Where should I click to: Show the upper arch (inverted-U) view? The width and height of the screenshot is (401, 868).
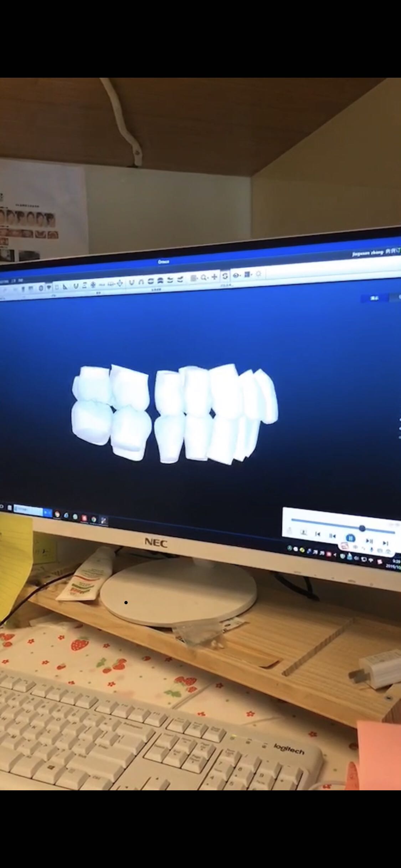[x=141, y=282]
